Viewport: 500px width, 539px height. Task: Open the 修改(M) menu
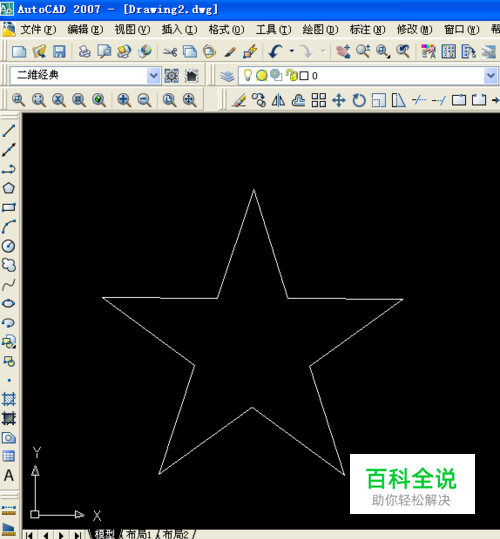pyautogui.click(x=414, y=30)
